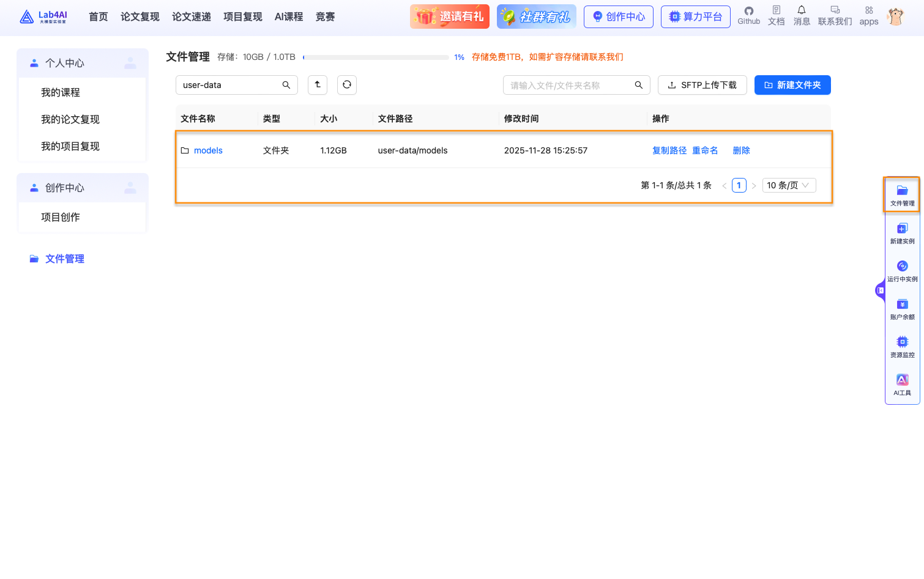The height and width of the screenshot is (579, 924).
Task: Open the 10 条/页 page size dropdown
Action: (789, 185)
